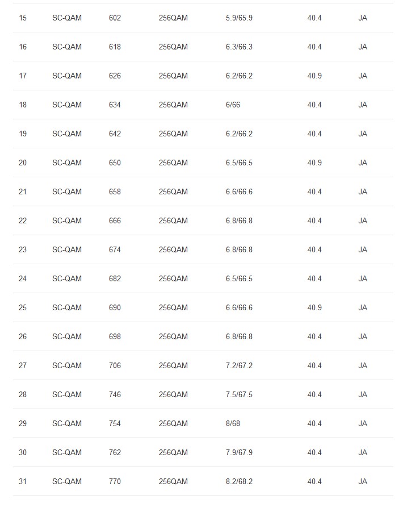Viewport: 420px width, 508px height.
Task: Click the 8/68 power level value
Action: point(233,423)
